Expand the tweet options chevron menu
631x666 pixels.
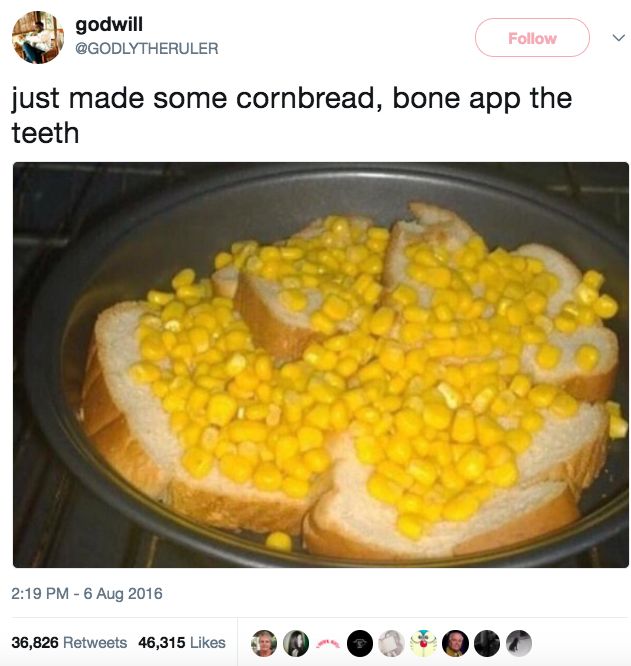[x=619, y=38]
